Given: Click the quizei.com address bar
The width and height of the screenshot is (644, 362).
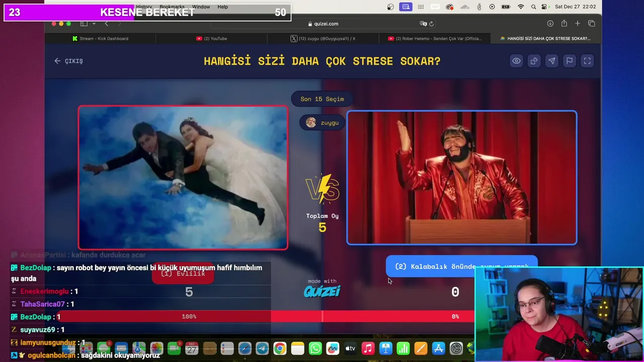Looking at the screenshot, I should pos(323,24).
